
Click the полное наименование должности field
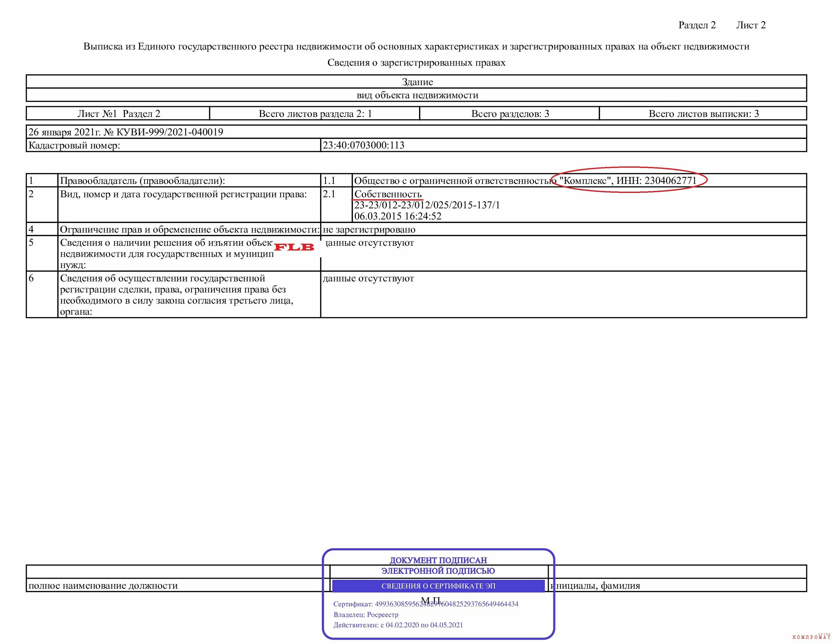click(103, 586)
